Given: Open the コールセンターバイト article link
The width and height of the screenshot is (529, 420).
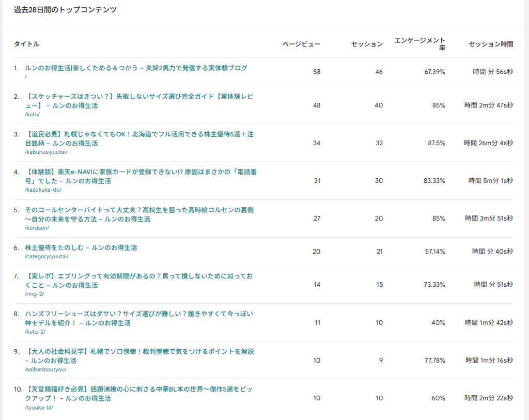Looking at the screenshot, I should coord(141,214).
